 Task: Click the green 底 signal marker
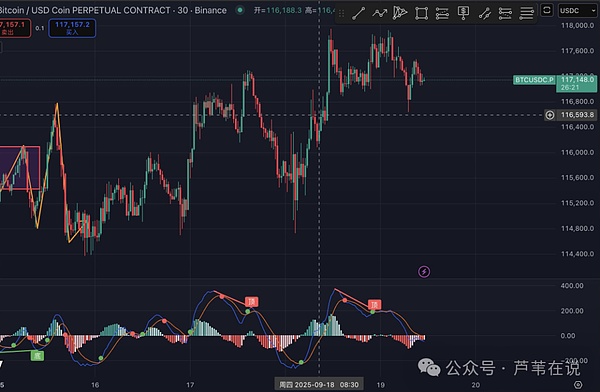click(x=37, y=356)
